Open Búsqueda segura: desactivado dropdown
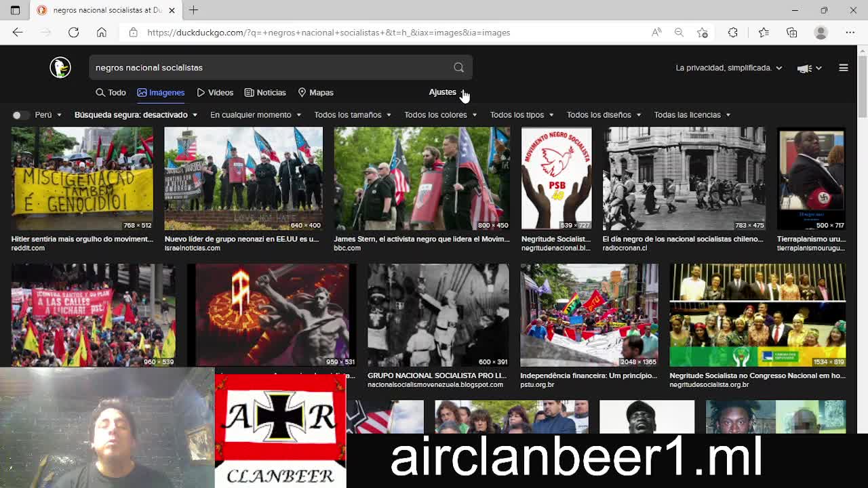The width and height of the screenshot is (868, 488). tap(136, 115)
